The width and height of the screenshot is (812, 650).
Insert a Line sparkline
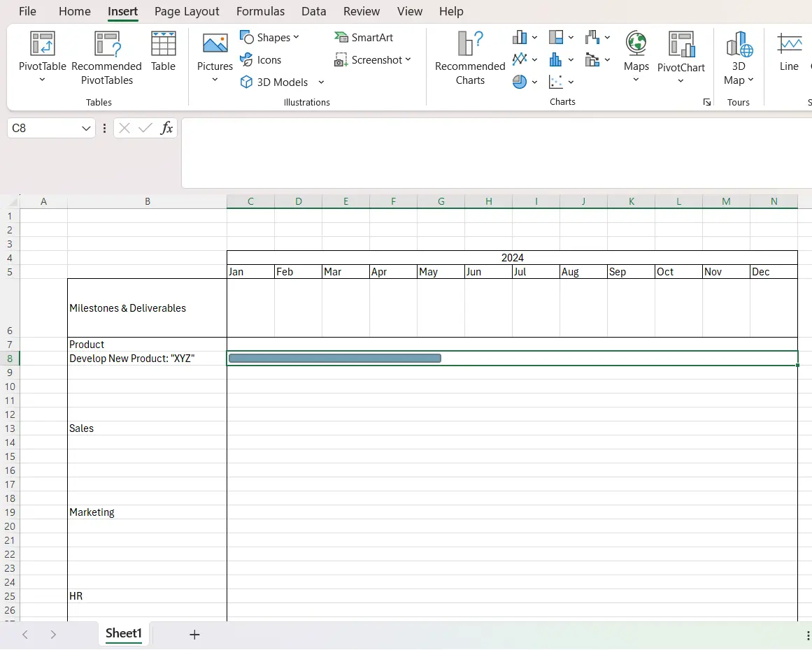pos(789,51)
